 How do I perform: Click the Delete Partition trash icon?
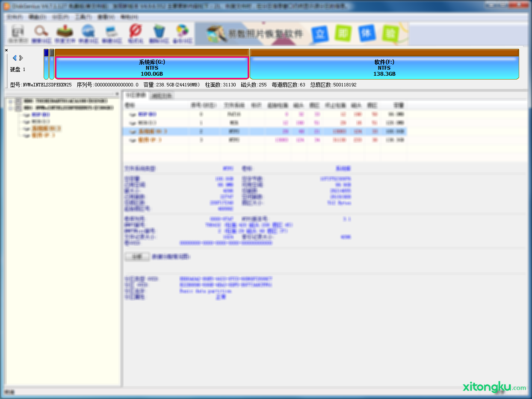[x=159, y=34]
